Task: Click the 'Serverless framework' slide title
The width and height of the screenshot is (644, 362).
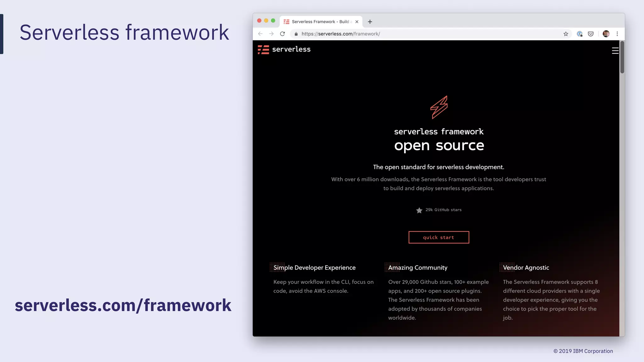Action: pyautogui.click(x=124, y=32)
